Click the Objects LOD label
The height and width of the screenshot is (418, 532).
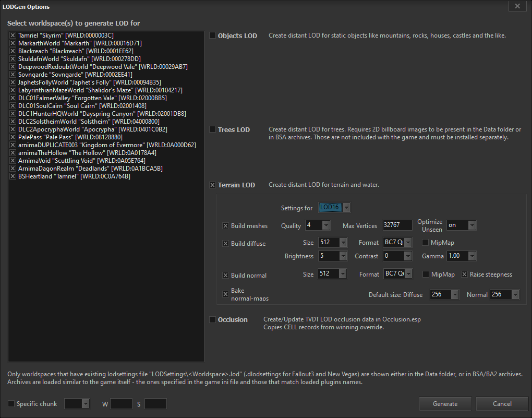(x=237, y=35)
